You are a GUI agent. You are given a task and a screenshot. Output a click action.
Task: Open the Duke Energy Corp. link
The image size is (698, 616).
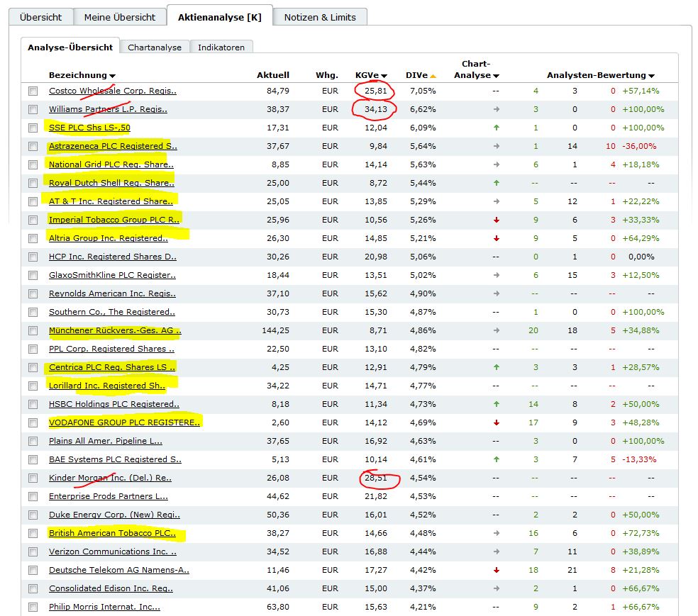pos(114,515)
